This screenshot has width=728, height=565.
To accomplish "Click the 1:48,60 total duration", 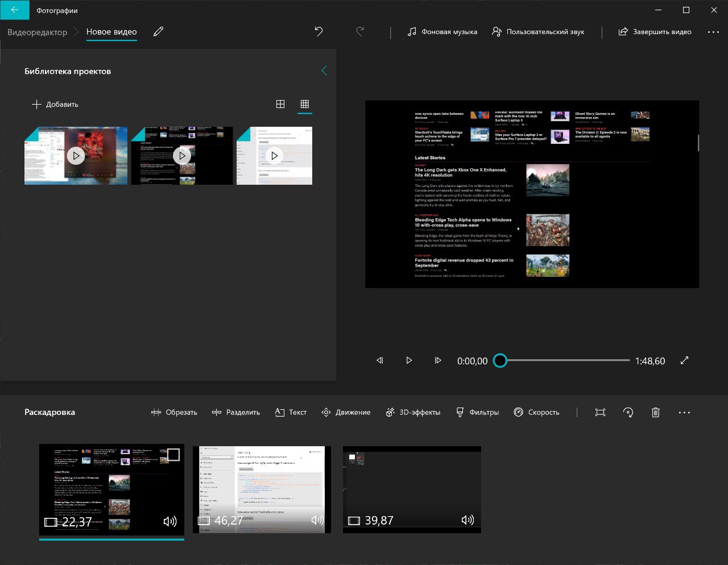I will [x=650, y=361].
